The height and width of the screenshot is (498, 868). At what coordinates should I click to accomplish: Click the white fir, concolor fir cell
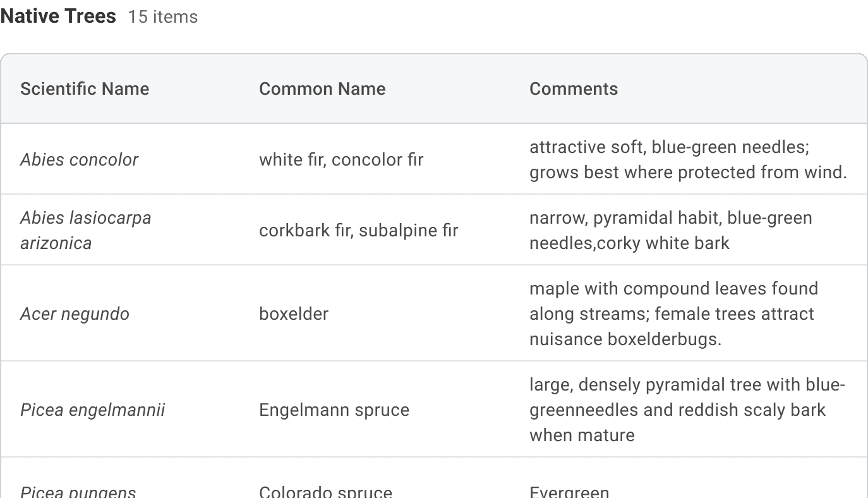click(341, 159)
